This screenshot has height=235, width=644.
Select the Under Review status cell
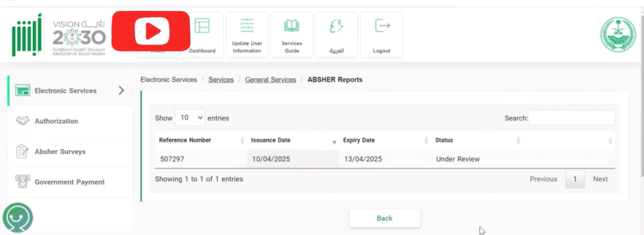click(477, 159)
